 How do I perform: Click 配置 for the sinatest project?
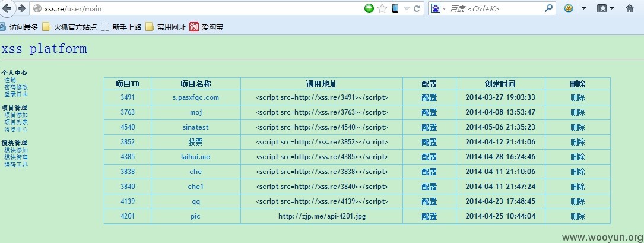(429, 127)
